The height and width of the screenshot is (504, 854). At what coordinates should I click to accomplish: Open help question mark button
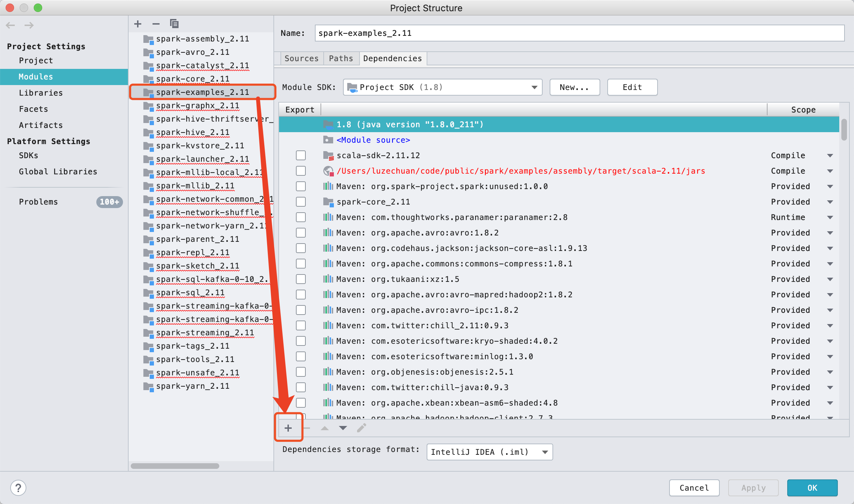18,488
